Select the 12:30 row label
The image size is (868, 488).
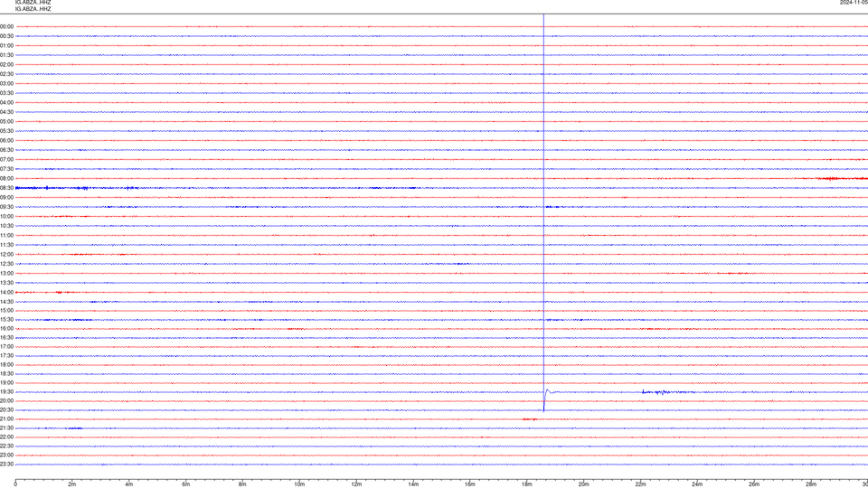pyautogui.click(x=6, y=264)
